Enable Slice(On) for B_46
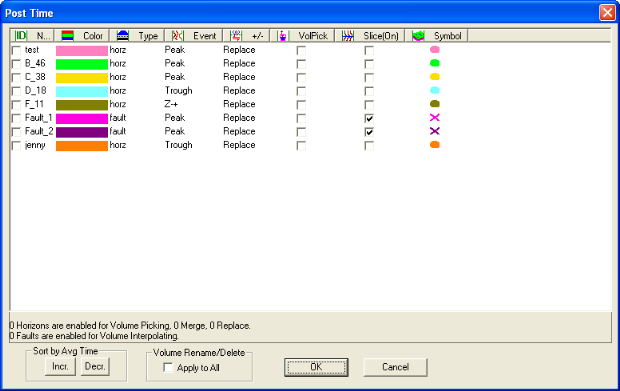The width and height of the screenshot is (620, 391). point(369,64)
